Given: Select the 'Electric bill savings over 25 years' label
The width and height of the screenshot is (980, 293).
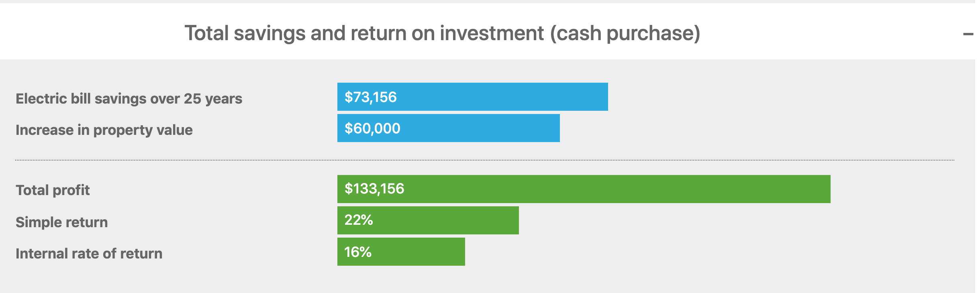Looking at the screenshot, I should [x=129, y=99].
